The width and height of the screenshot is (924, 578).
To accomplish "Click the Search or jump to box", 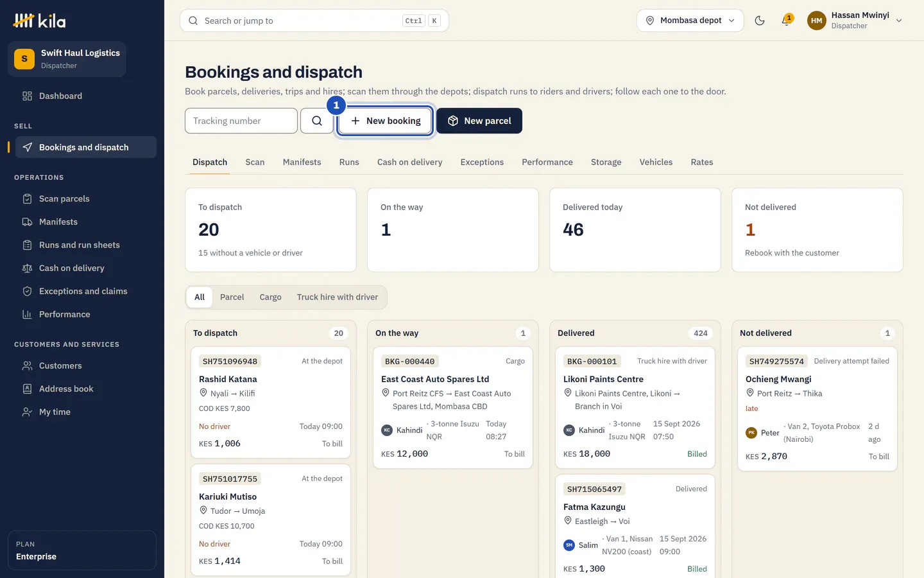I will (314, 21).
